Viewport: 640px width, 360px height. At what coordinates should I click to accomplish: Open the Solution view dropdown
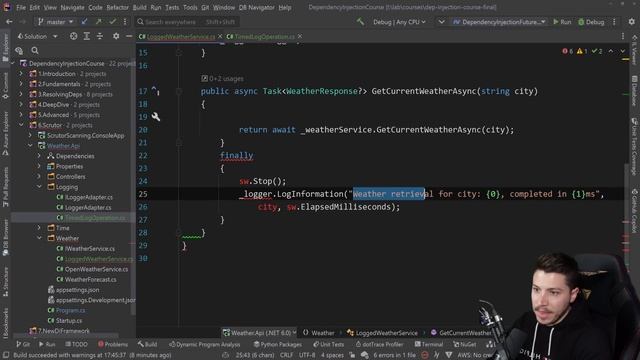coord(38,36)
